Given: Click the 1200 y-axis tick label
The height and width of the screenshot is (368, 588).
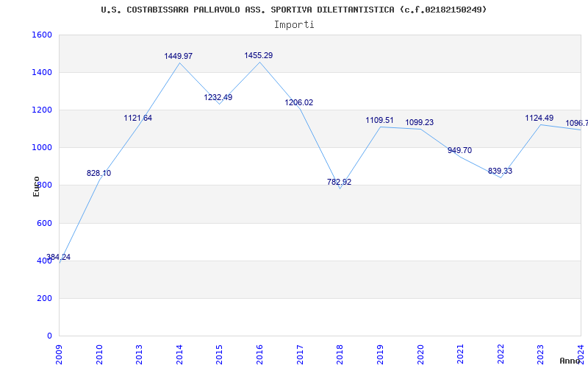Looking at the screenshot, I should [42, 110].
